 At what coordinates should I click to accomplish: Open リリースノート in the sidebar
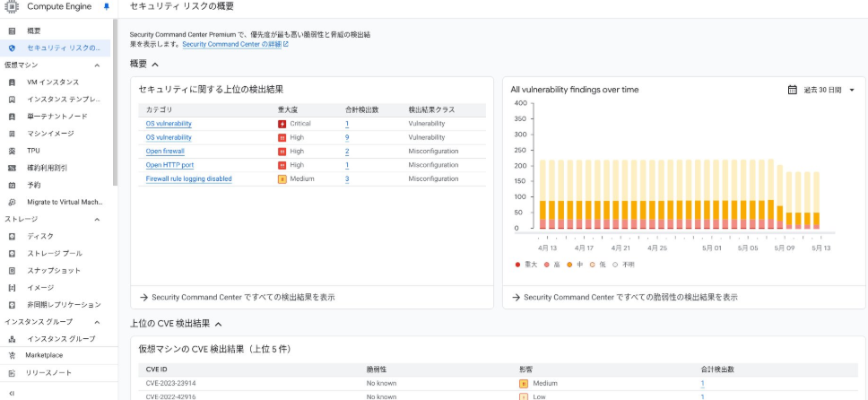click(48, 373)
